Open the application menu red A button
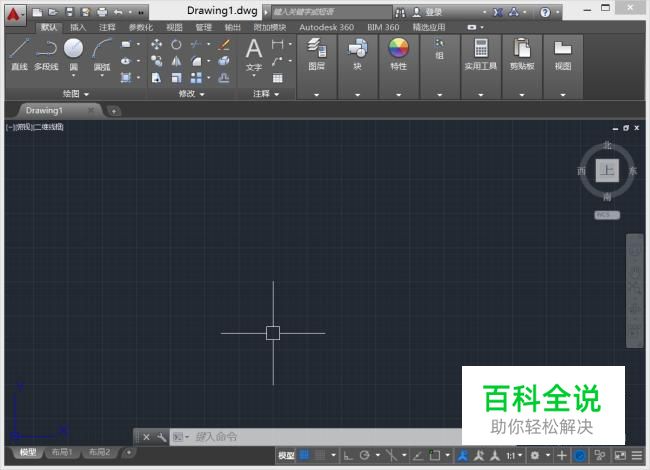This screenshot has width=650, height=470. point(15,14)
